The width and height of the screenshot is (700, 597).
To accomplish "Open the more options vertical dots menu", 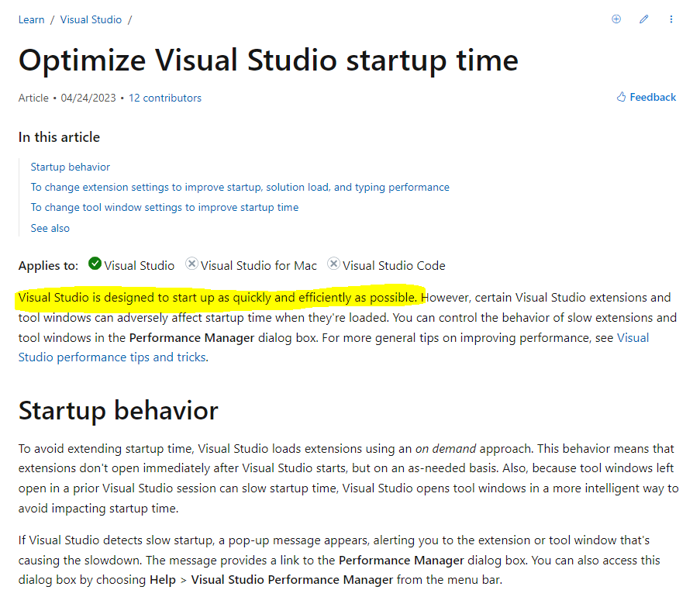I will click(671, 19).
